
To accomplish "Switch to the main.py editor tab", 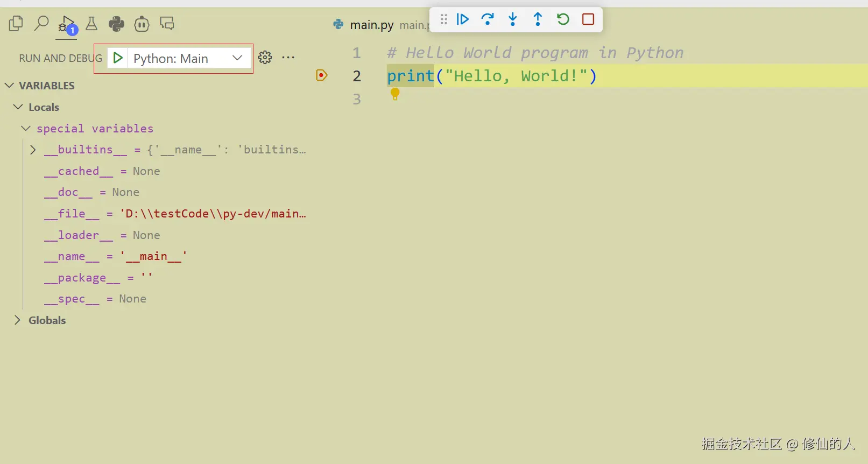I will click(371, 25).
